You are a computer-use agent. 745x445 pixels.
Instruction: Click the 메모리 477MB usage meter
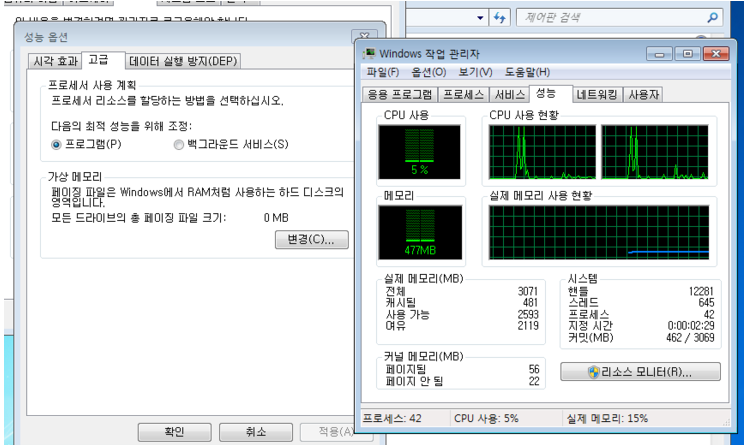pos(420,232)
